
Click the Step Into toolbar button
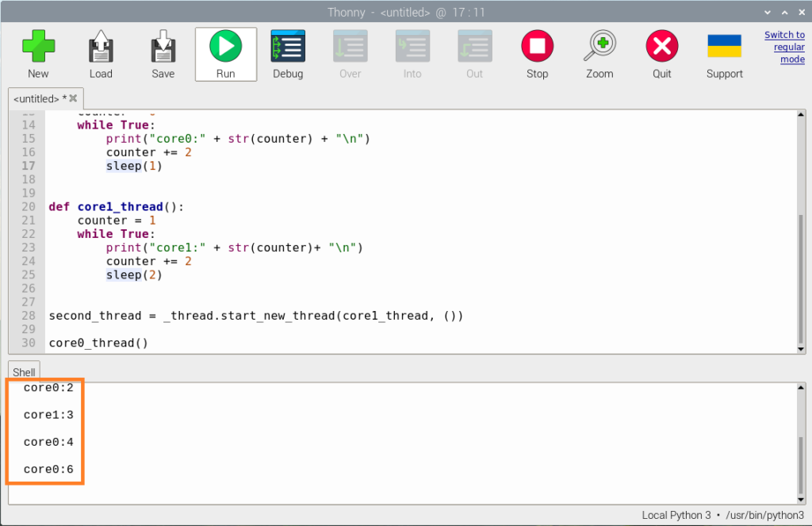pyautogui.click(x=412, y=54)
